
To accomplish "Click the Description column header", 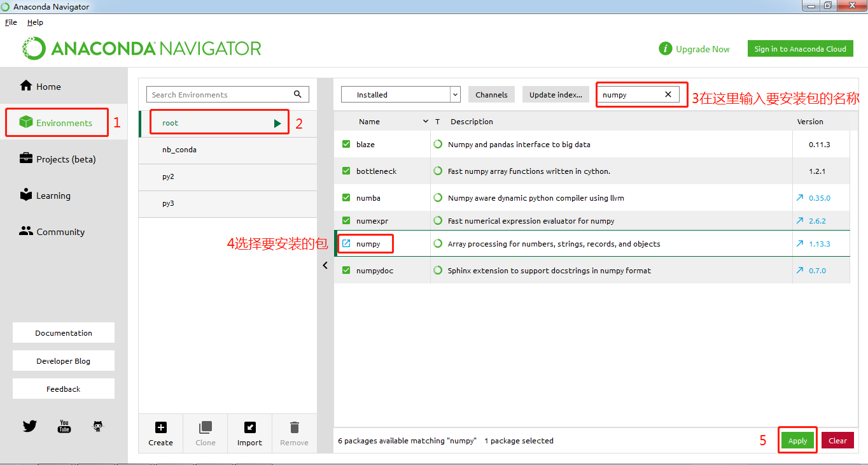I will click(472, 122).
